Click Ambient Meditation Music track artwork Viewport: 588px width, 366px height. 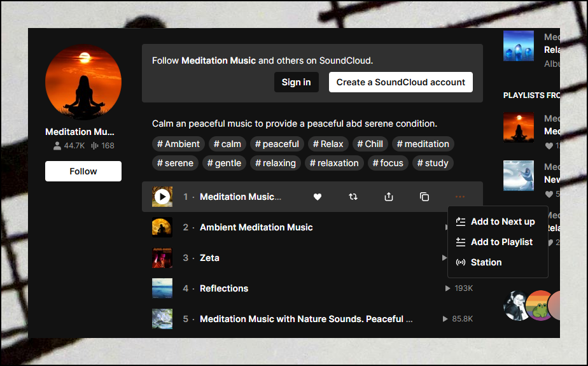(162, 227)
